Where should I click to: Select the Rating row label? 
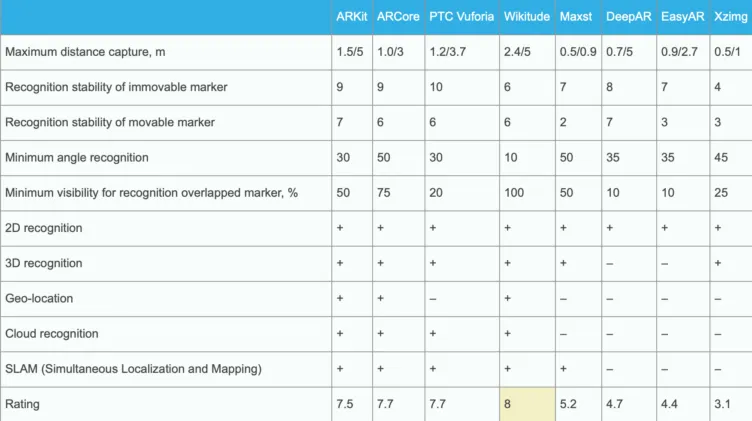point(23,404)
